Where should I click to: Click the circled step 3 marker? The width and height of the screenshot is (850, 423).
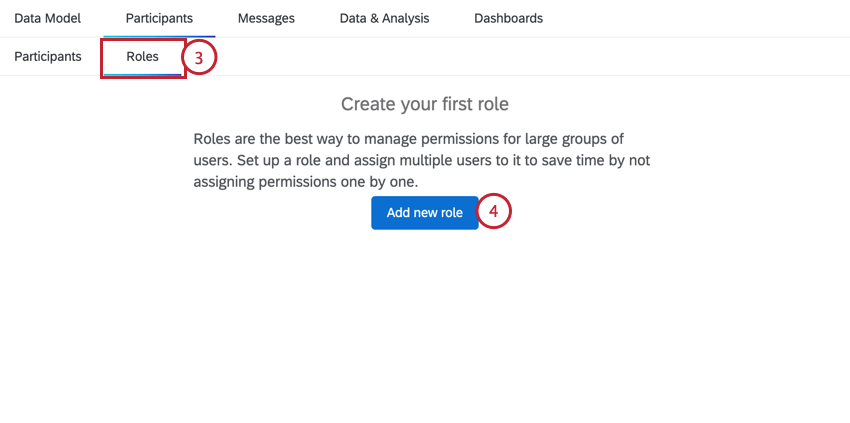tap(199, 59)
